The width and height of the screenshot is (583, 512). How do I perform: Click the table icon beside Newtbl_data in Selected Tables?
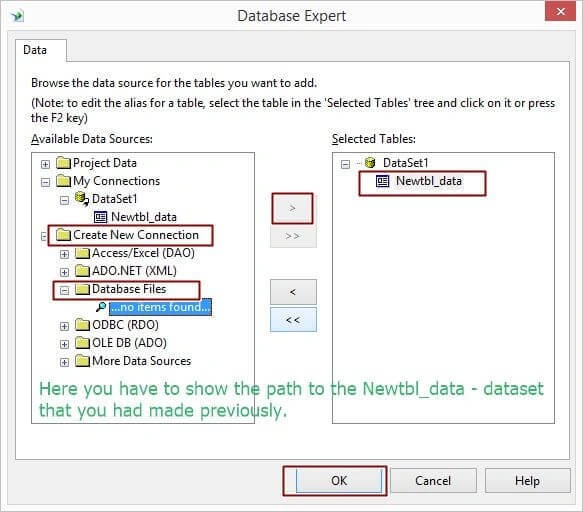(382, 181)
